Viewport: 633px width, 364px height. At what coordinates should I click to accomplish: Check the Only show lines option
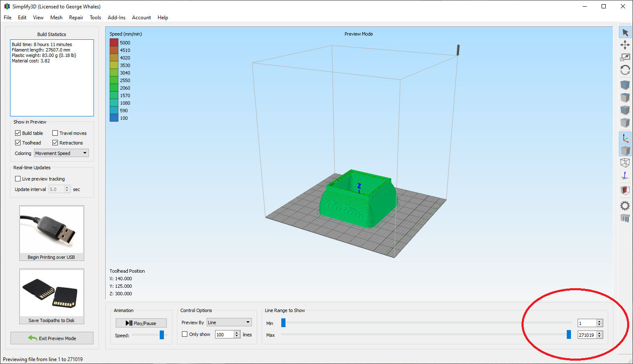(184, 334)
